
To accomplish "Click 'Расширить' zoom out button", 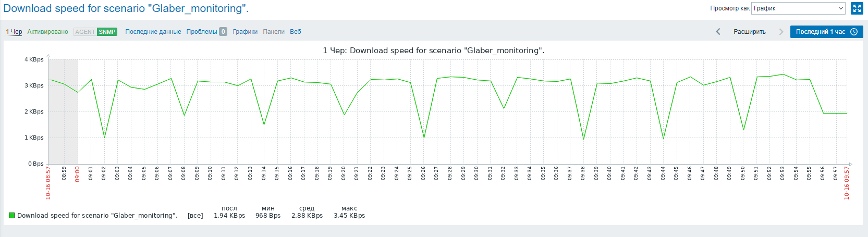I will (750, 32).
